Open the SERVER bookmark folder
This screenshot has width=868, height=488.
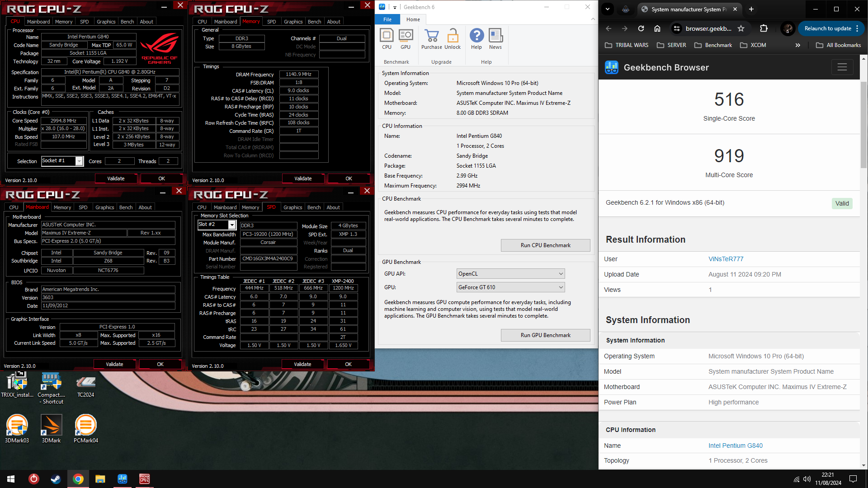coord(671,45)
